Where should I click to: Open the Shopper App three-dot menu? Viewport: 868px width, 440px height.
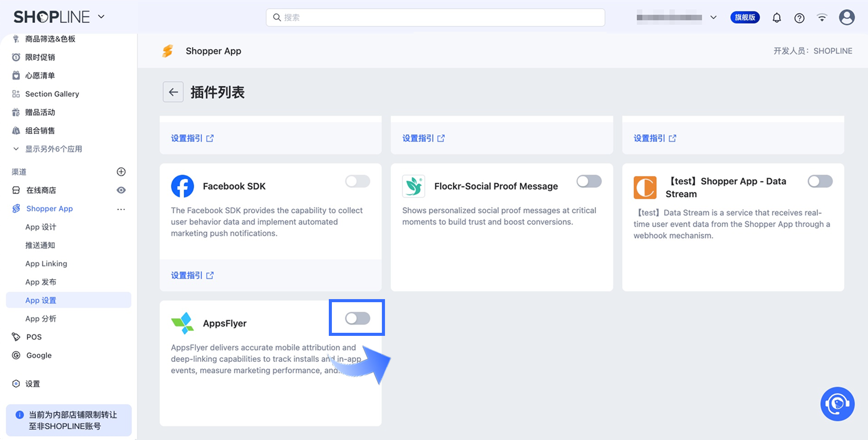pyautogui.click(x=121, y=209)
